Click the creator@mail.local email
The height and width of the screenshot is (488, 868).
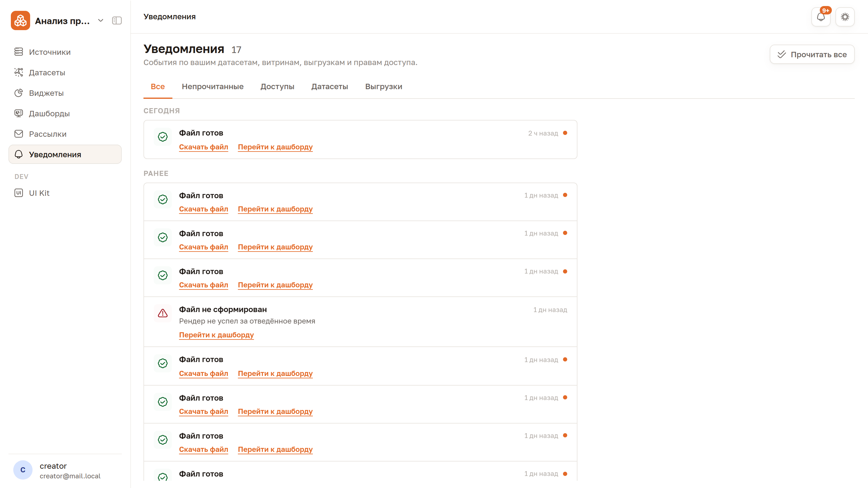(x=70, y=476)
